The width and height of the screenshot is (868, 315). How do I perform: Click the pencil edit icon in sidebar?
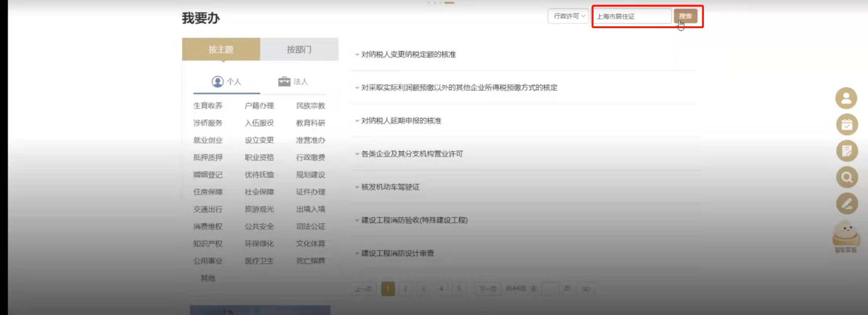point(847,204)
